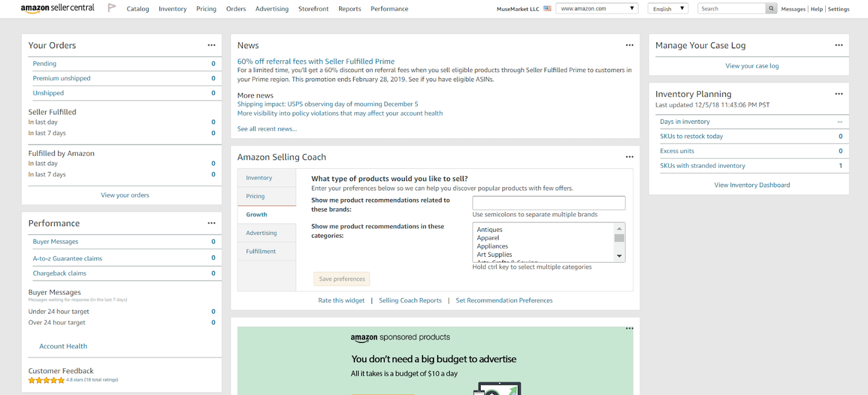The height and width of the screenshot is (395, 868).
Task: Click SKUs with stranded inventory link
Action: [703, 165]
